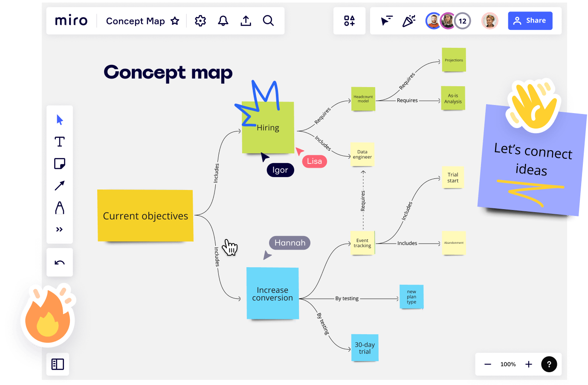Open notifications bell
The width and height of the screenshot is (588, 385).
(x=223, y=20)
